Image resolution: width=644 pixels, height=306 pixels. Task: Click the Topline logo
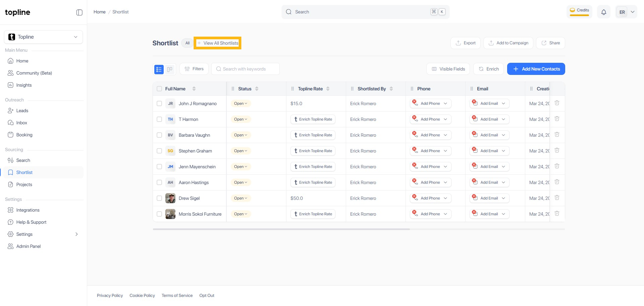pos(17,12)
